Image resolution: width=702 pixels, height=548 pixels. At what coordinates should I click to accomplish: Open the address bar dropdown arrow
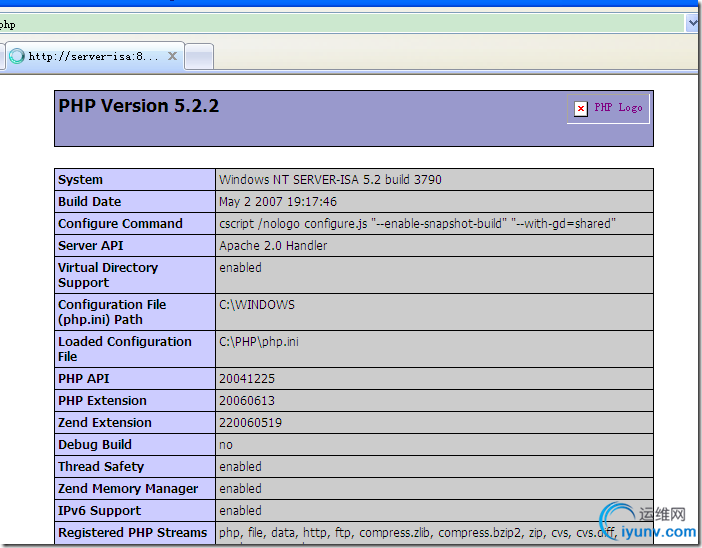click(692, 23)
